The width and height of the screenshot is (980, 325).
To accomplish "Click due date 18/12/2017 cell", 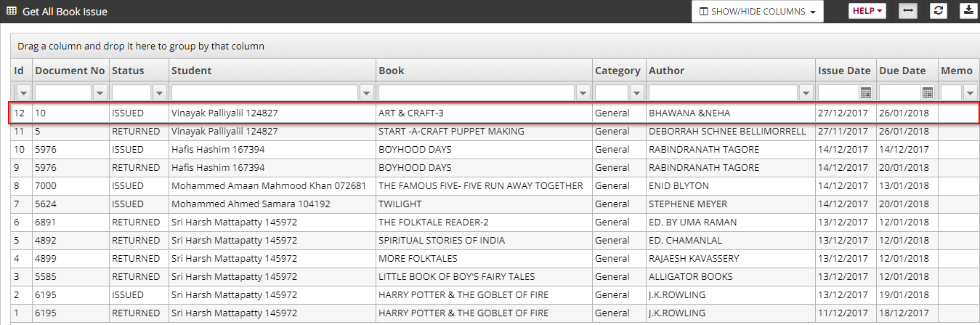I will [907, 313].
